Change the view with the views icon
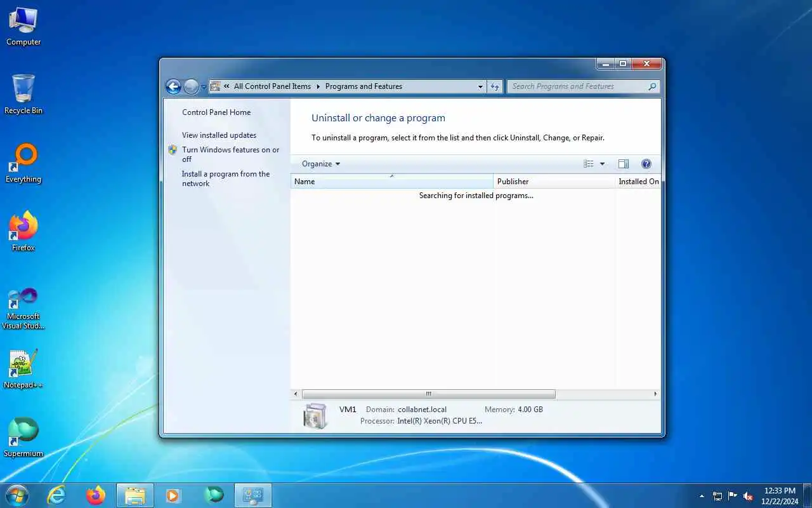Screen dimensions: 812x508 tap(589, 164)
